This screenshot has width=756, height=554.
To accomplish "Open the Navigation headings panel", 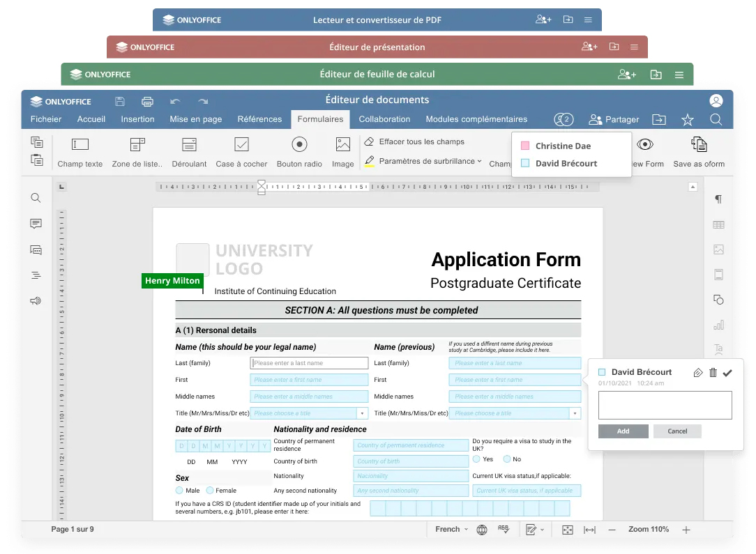I will point(36,275).
